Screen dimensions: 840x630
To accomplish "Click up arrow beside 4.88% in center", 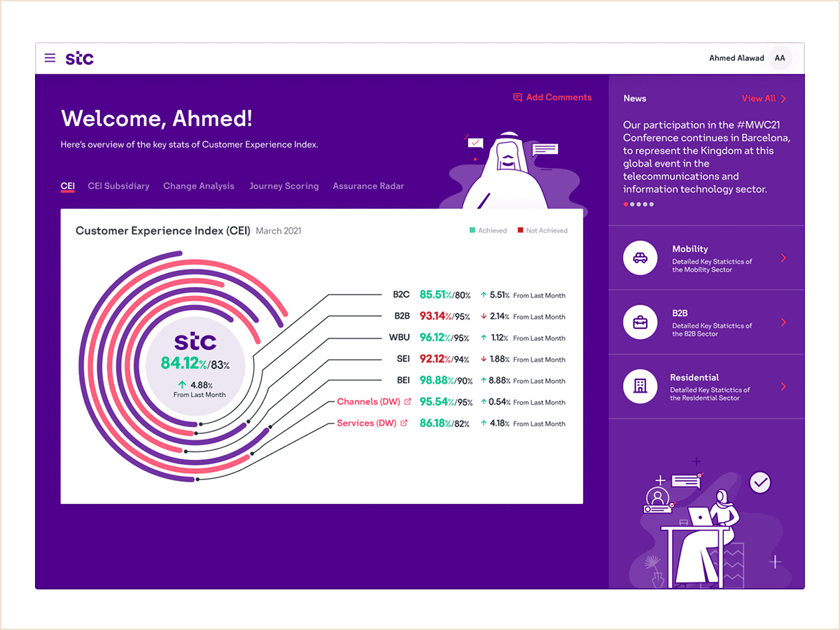I will point(182,384).
